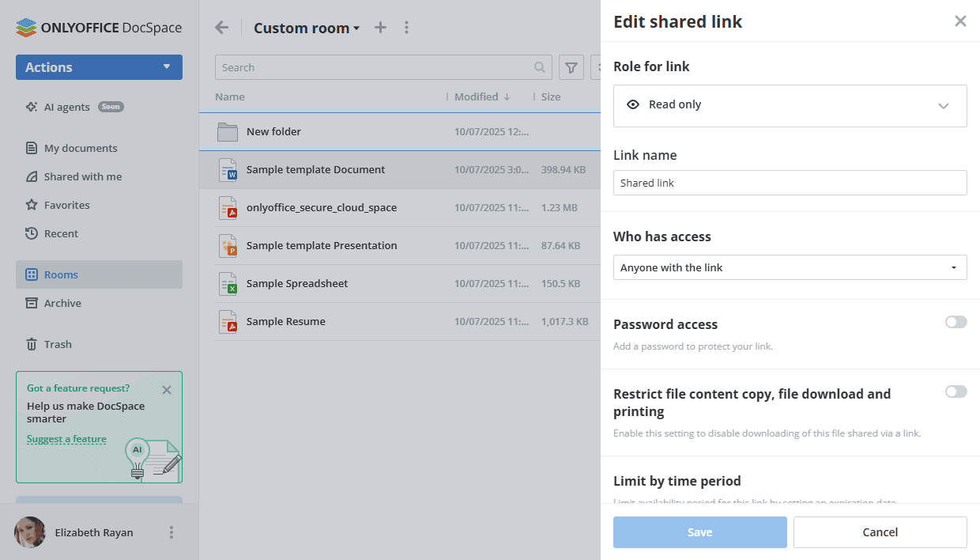This screenshot has height=560, width=980.
Task: Close the feature request banner
Action: pos(166,390)
